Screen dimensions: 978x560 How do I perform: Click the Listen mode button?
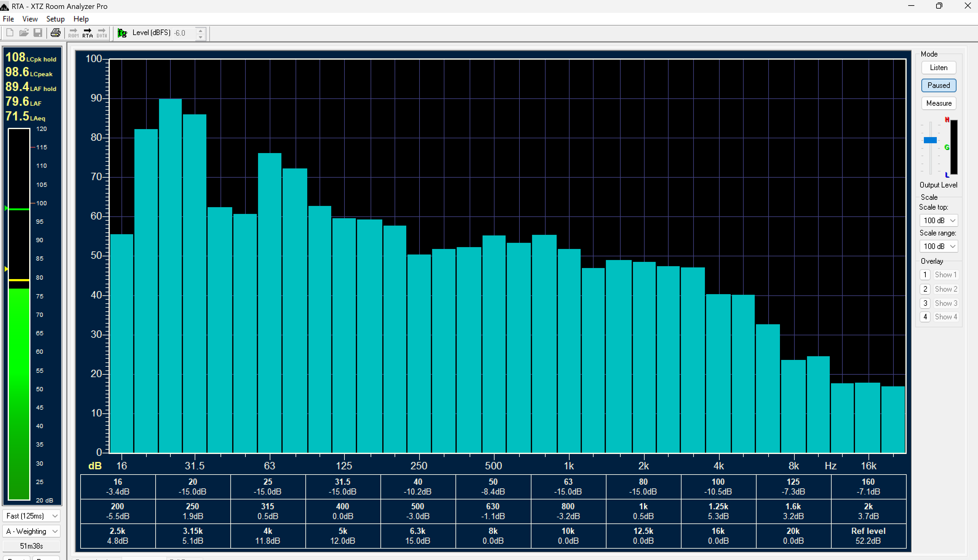[x=939, y=68]
